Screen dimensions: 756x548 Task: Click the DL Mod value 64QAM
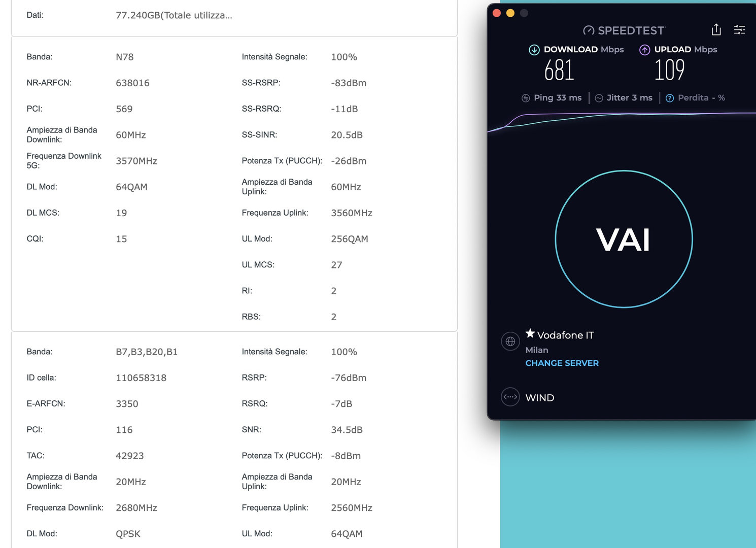(x=131, y=187)
